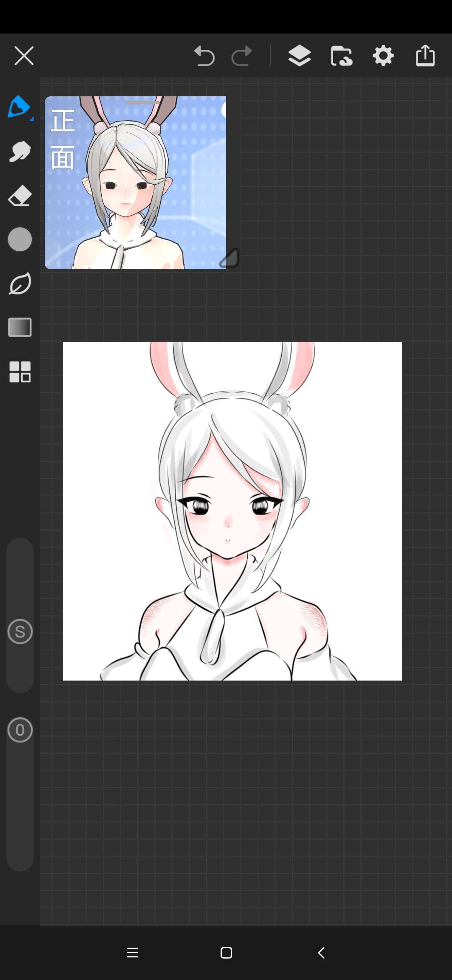Open canvas settings gear
This screenshot has width=452, height=980.
(x=383, y=56)
